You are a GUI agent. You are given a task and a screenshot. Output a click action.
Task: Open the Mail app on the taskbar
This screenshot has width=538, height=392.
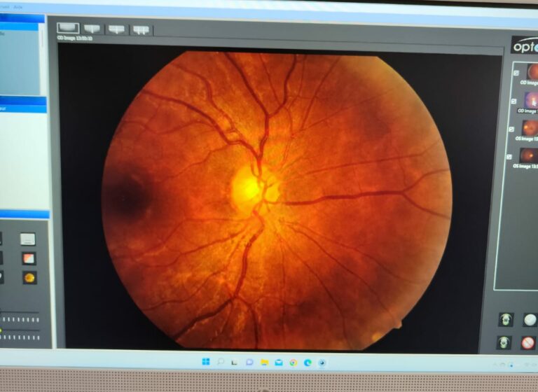279,363
